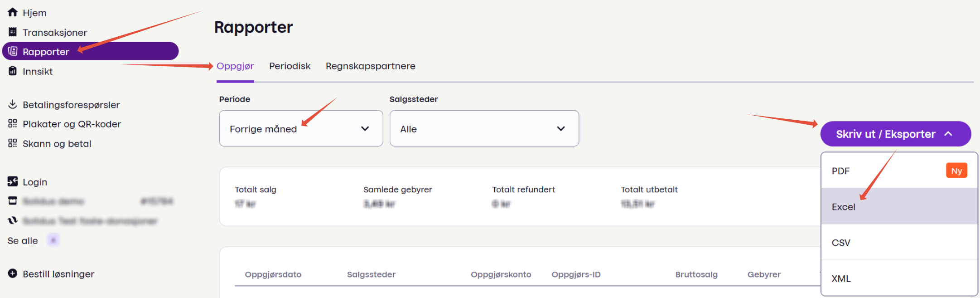Expand the Salgssteder dropdown showing Alle
The image size is (980, 298).
coord(484,129)
